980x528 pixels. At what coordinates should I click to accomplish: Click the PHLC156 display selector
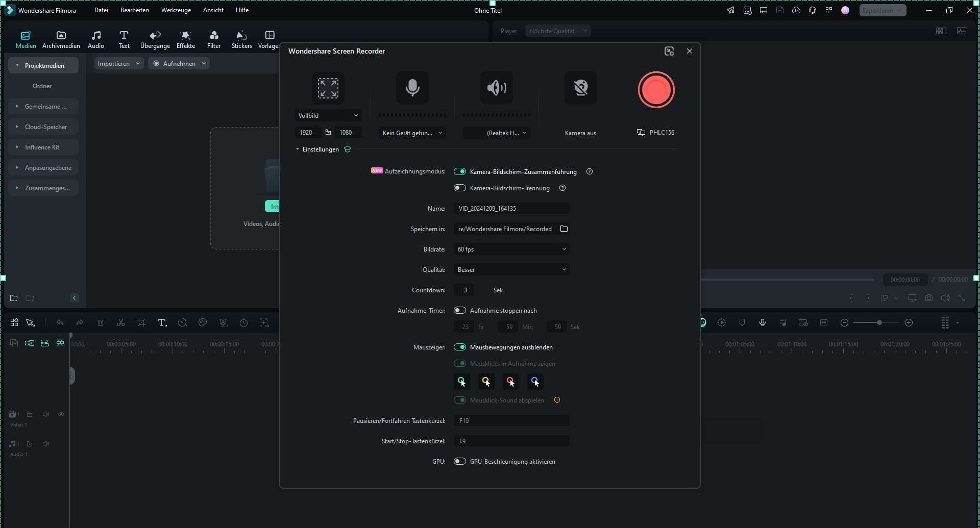pyautogui.click(x=656, y=133)
